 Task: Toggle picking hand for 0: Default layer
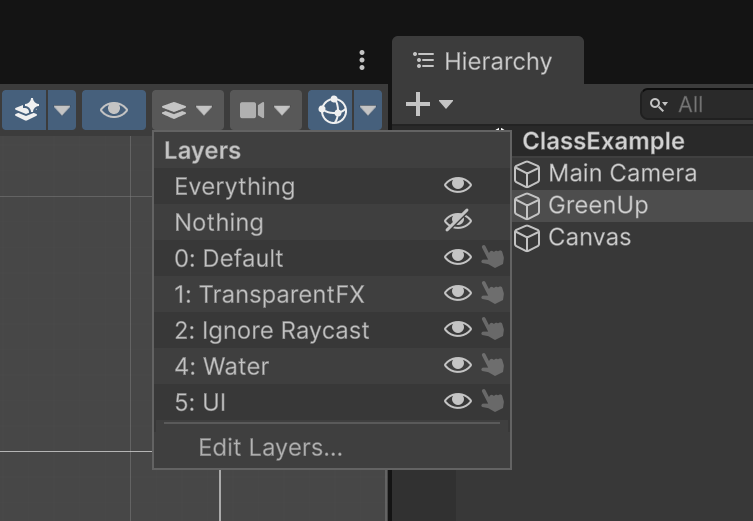click(493, 256)
